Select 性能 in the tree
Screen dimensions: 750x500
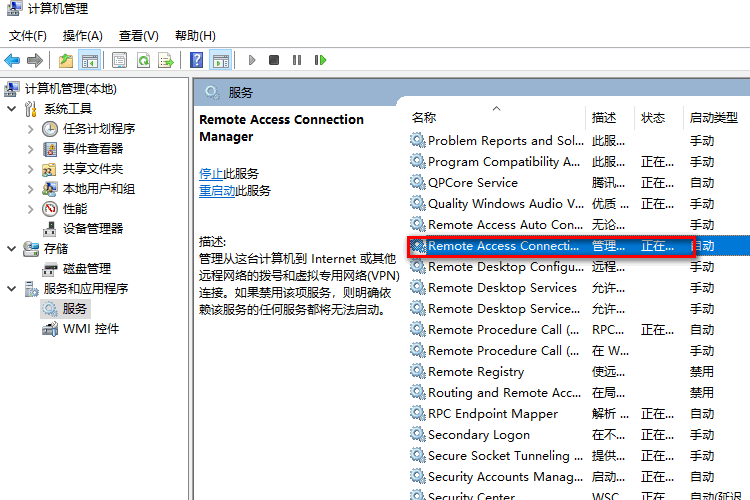(x=75, y=209)
